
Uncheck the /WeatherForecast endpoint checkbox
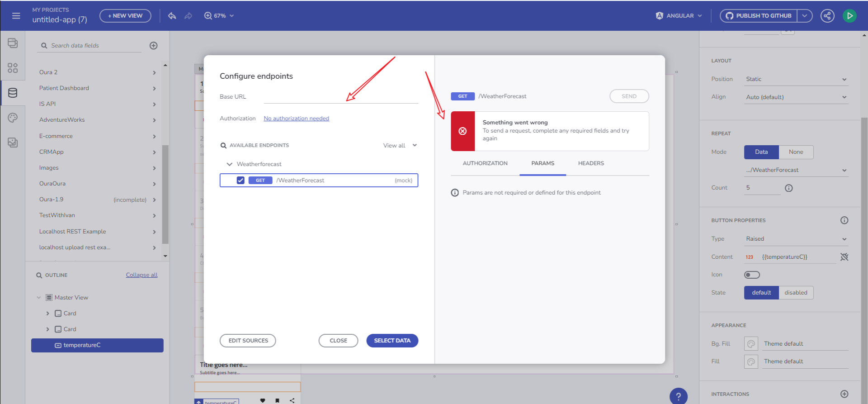pos(241,181)
